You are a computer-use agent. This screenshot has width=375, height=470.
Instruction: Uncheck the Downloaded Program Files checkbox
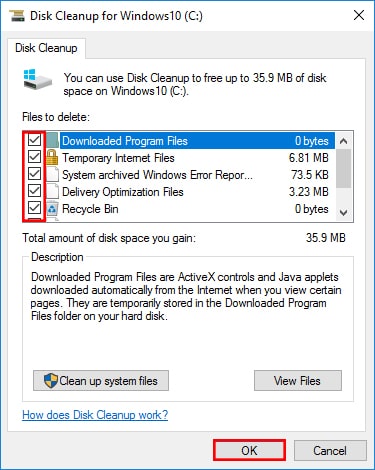tap(34, 140)
